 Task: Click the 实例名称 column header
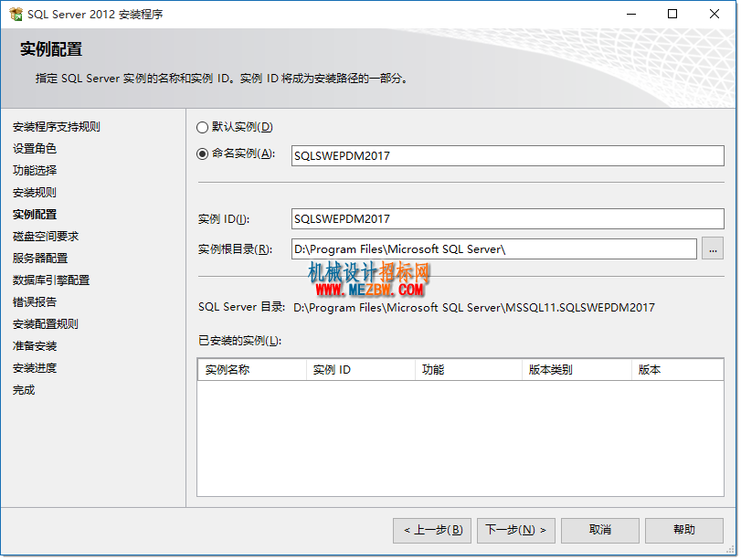252,370
